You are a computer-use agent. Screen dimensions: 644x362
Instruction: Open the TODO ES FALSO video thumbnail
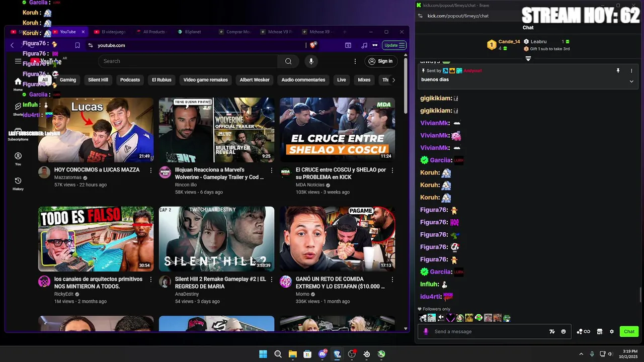point(96,239)
